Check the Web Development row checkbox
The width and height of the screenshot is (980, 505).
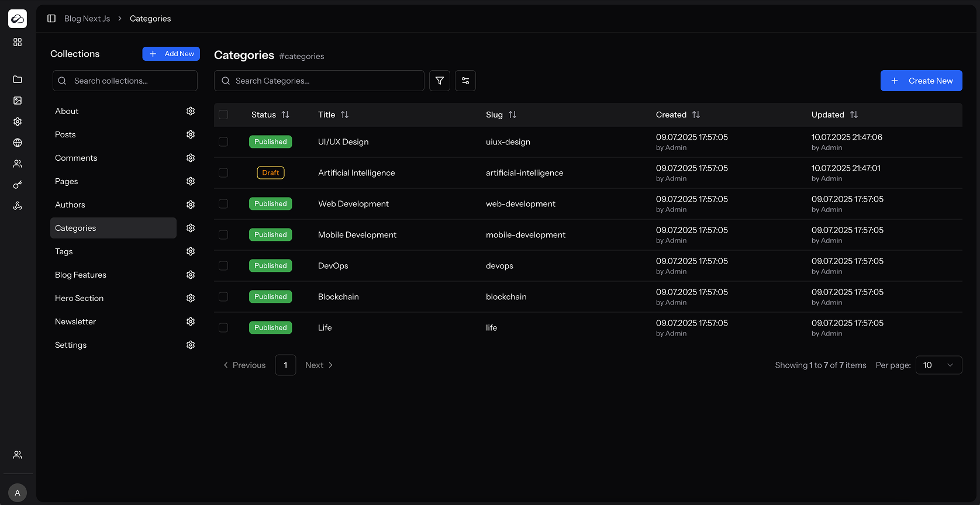pos(223,203)
